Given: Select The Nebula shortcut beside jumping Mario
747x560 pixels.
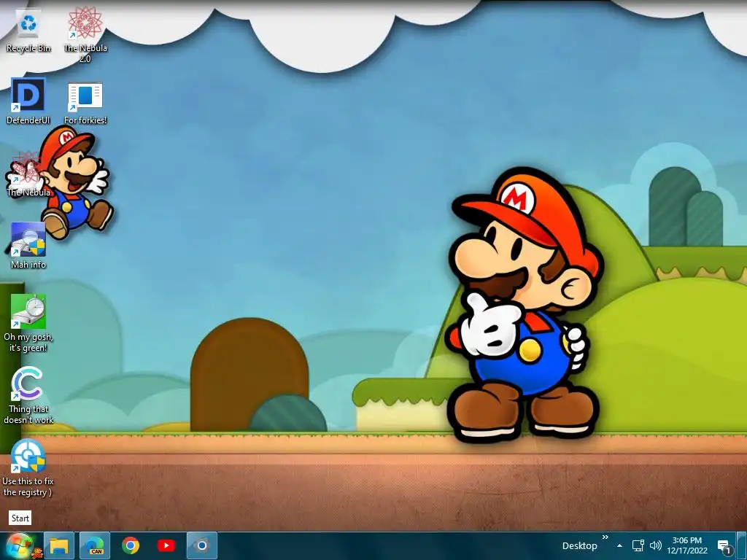Looking at the screenshot, I should 28,174.
